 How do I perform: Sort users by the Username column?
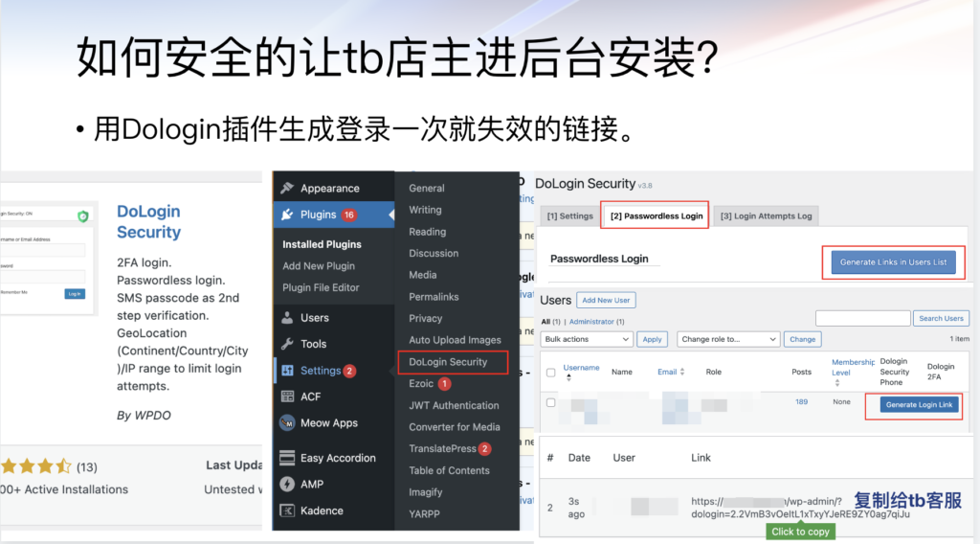pos(581,368)
